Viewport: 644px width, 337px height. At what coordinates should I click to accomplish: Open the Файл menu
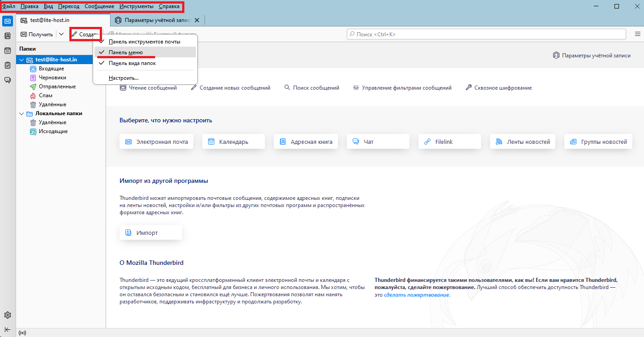click(9, 6)
